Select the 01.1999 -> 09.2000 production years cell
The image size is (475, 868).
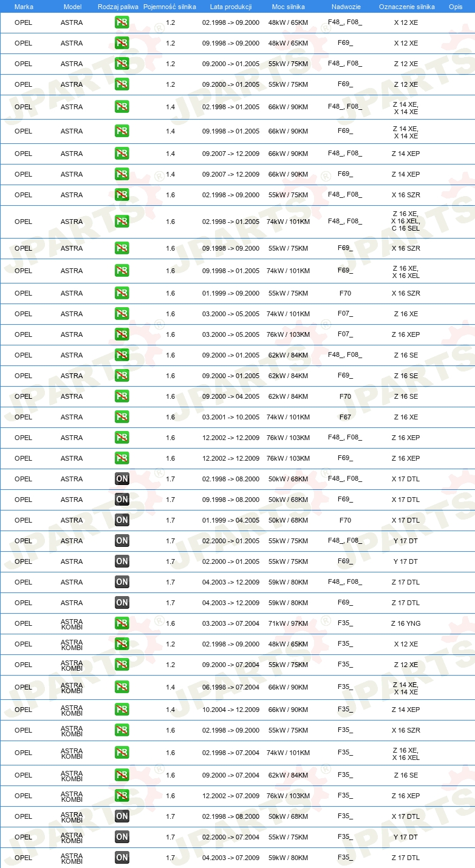pyautogui.click(x=231, y=293)
